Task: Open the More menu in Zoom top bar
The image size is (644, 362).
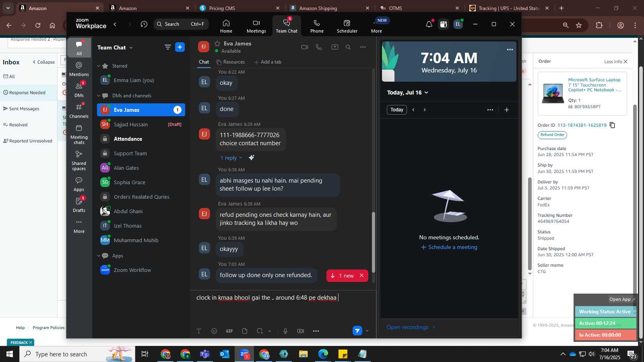Action: coord(377,27)
